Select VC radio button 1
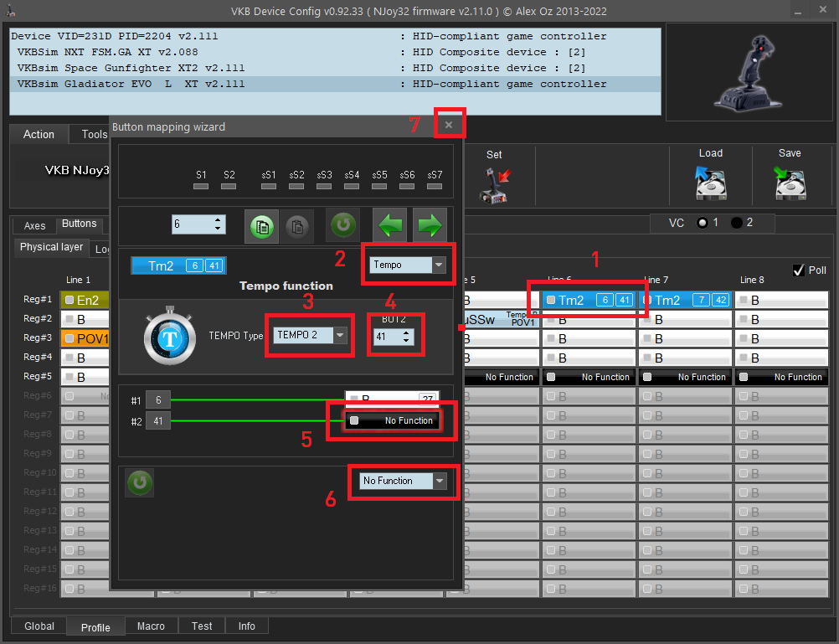839x644 pixels. (702, 223)
